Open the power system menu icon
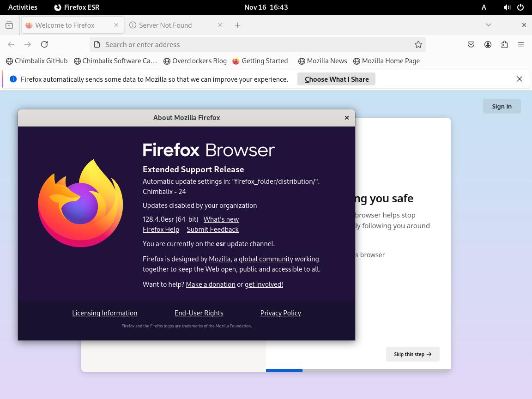Image resolution: width=532 pixels, height=399 pixels. click(x=520, y=7)
